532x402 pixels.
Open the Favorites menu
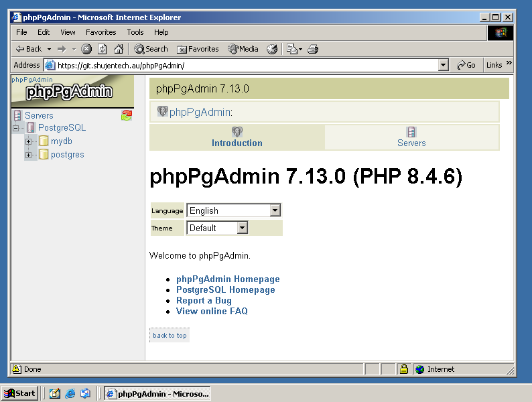pos(101,32)
